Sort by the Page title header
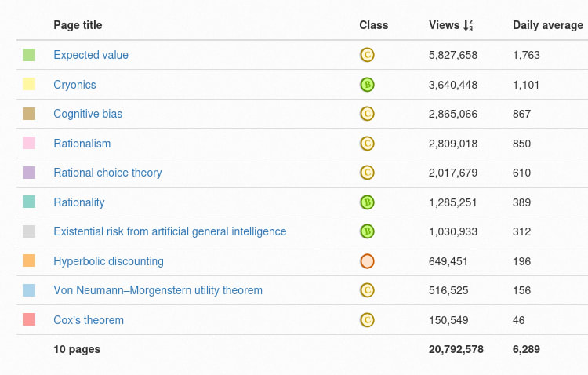The width and height of the screenshot is (588, 375). (78, 25)
